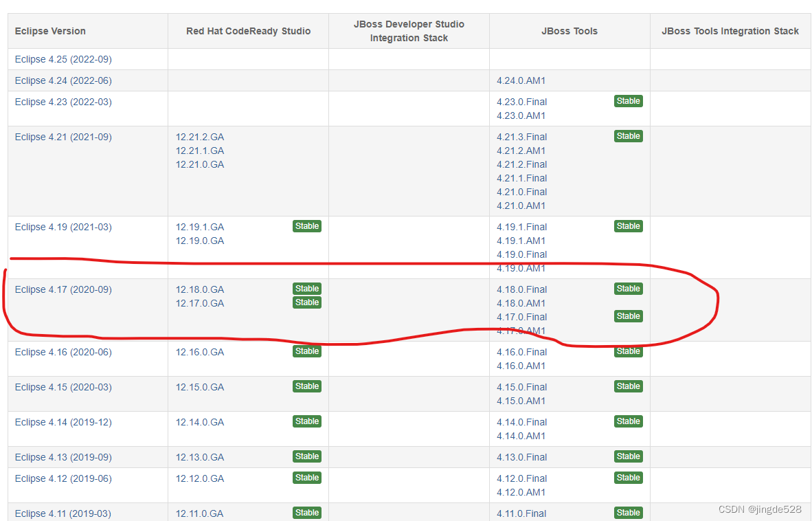Choose JBoss Tools 4.18.0.AM1
The width and height of the screenshot is (812, 521).
point(521,304)
